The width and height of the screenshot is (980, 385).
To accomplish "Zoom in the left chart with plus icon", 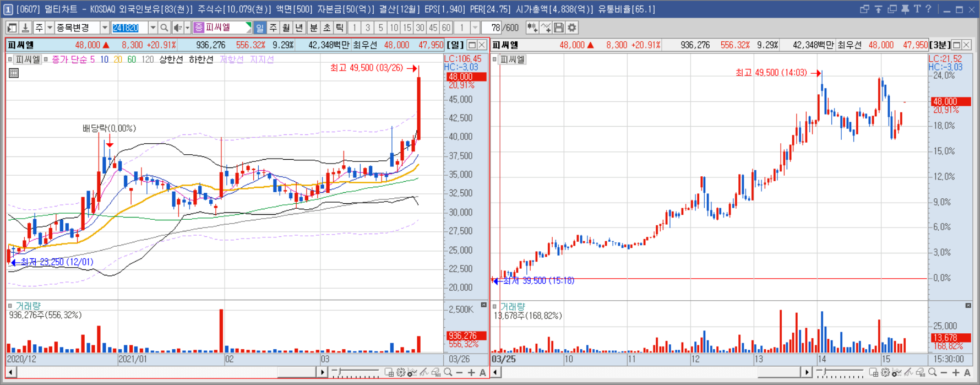I will pos(471,373).
